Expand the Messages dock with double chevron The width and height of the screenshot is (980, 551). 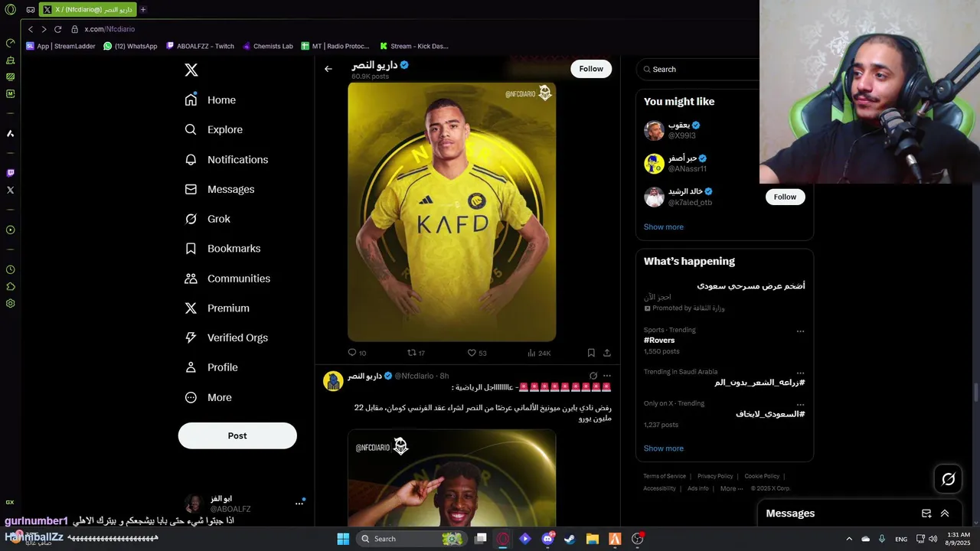click(x=945, y=514)
